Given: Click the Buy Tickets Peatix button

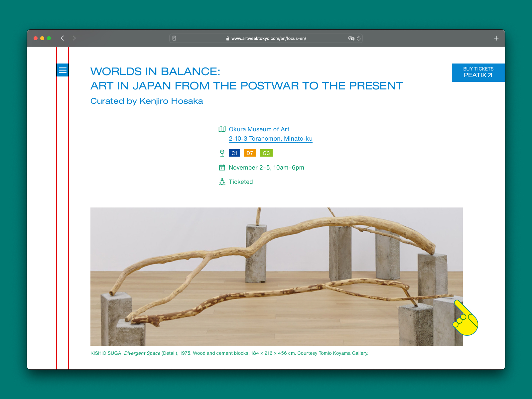Looking at the screenshot, I should click(478, 72).
